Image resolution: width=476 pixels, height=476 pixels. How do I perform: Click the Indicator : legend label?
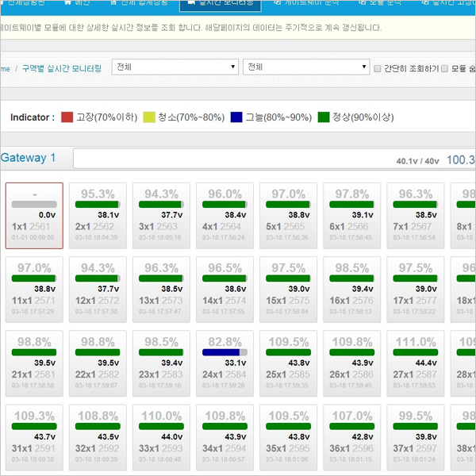coord(33,117)
